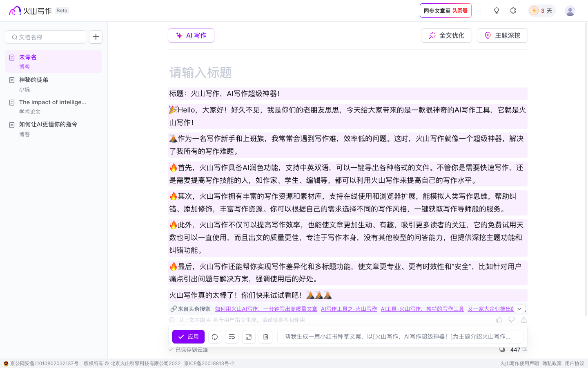Viewport: 588px width, 368px height.
Task: Click the expand fullscreen icon
Action: [x=249, y=337]
